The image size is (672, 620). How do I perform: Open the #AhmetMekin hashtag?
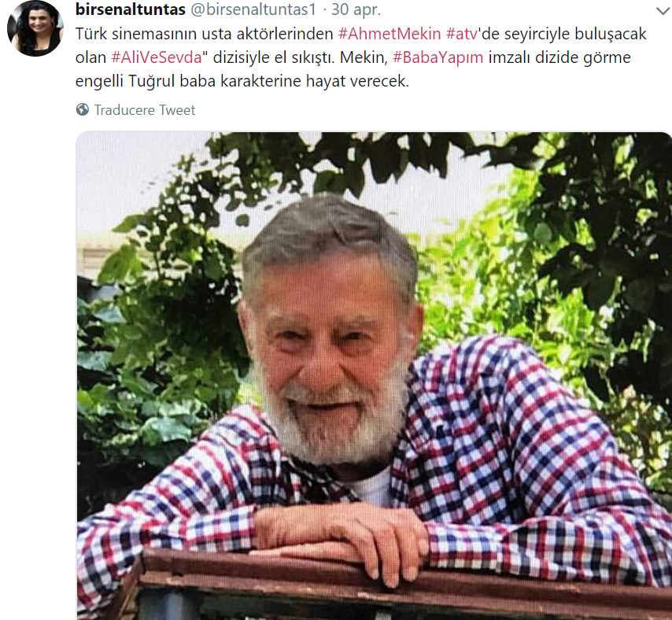click(390, 33)
